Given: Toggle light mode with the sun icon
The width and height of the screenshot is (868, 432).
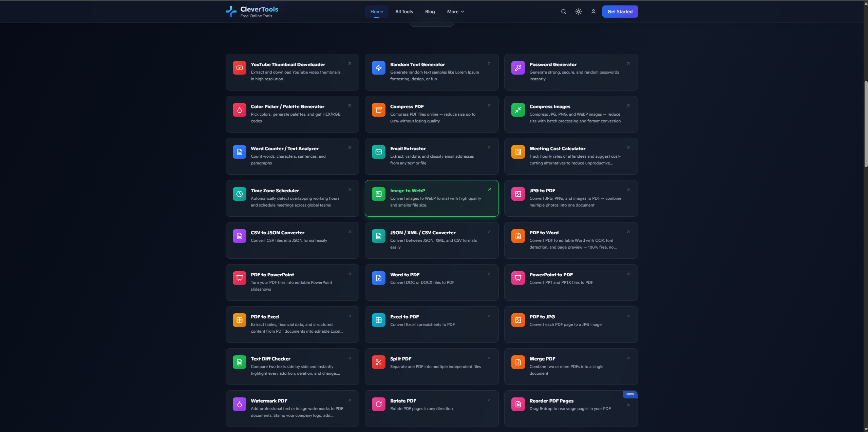Looking at the screenshot, I should (x=578, y=11).
